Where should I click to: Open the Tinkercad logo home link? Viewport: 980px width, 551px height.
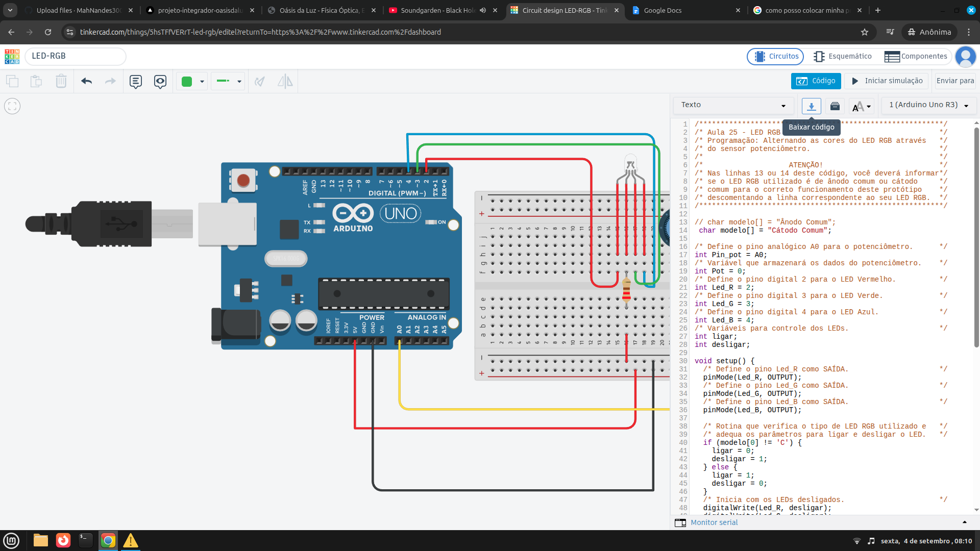[12, 56]
